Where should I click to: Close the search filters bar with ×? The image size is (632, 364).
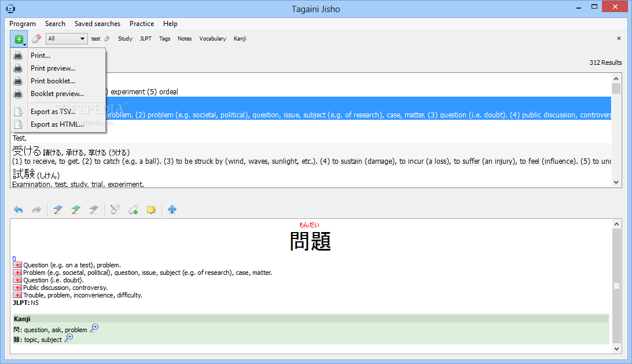619,38
